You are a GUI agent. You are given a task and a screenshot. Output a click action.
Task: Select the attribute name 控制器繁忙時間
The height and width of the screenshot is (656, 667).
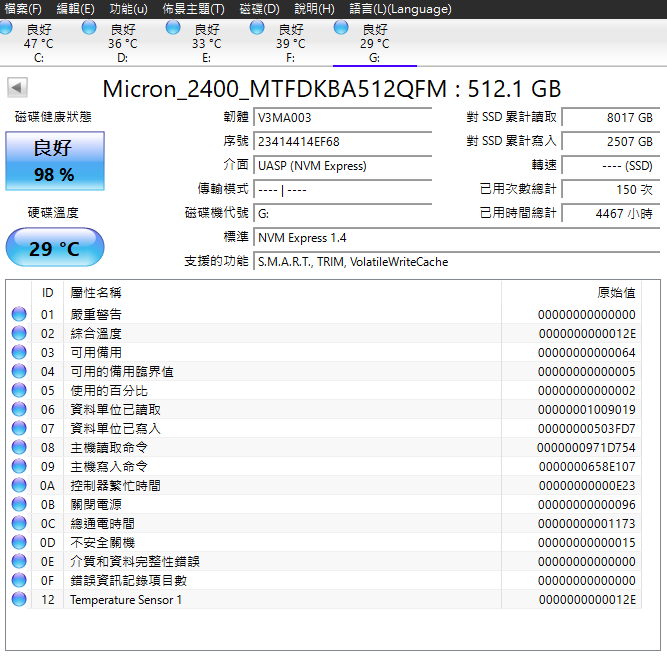tap(115, 485)
